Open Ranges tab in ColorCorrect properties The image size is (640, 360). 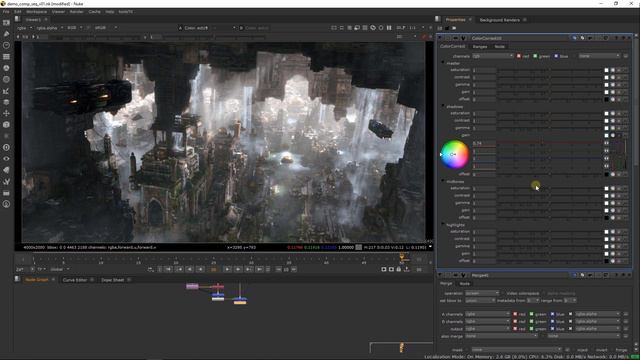480,47
